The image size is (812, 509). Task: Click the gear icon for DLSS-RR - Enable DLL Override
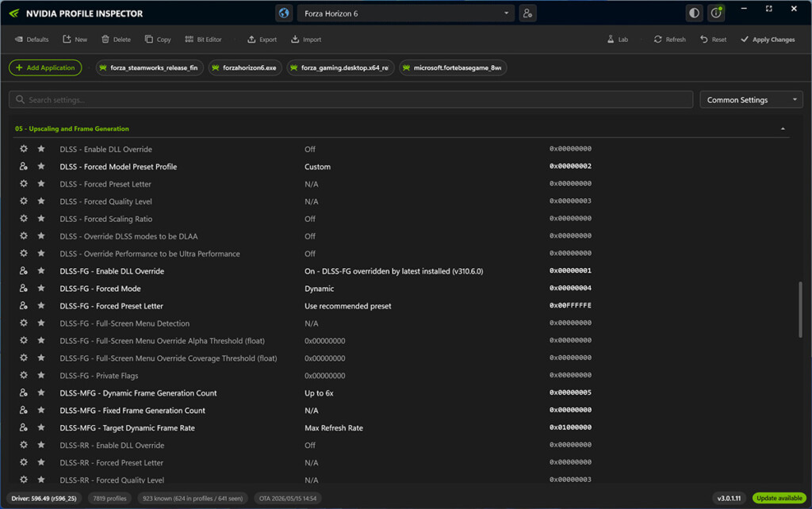(23, 446)
